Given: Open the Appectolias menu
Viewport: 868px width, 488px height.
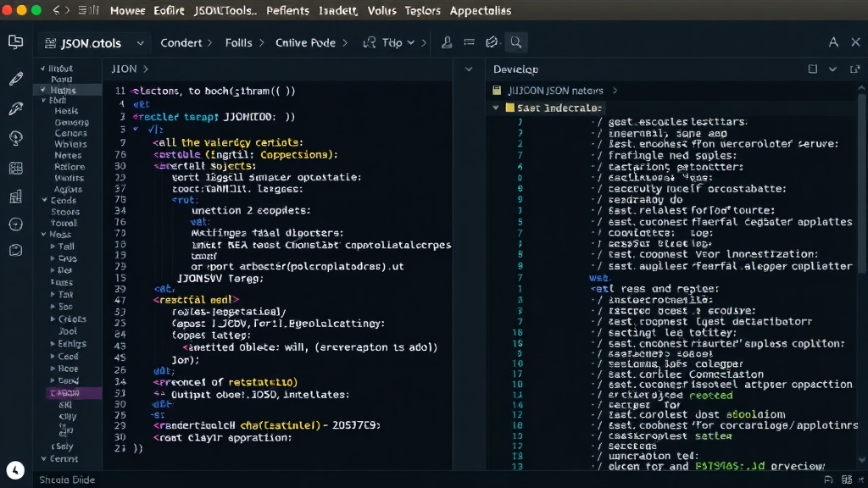Looking at the screenshot, I should (x=481, y=10).
